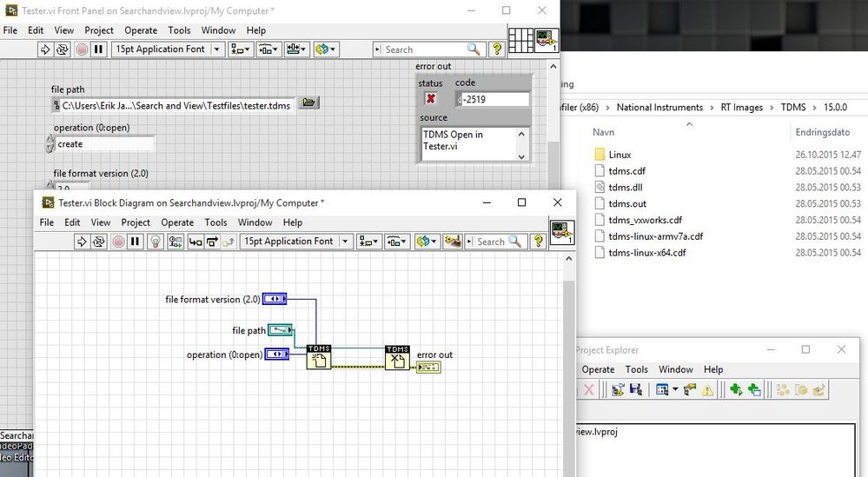Select tdms.dll in file list
868x477 pixels.
[x=626, y=187]
